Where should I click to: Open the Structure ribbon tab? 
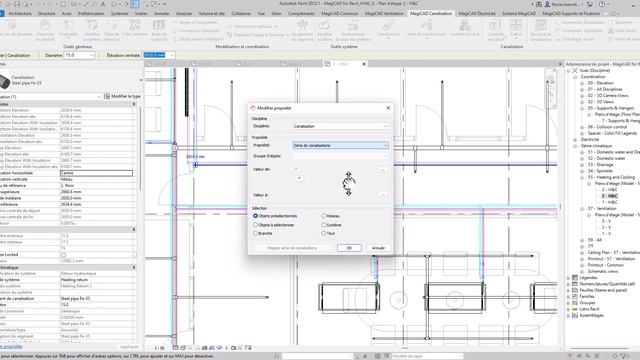(47, 13)
